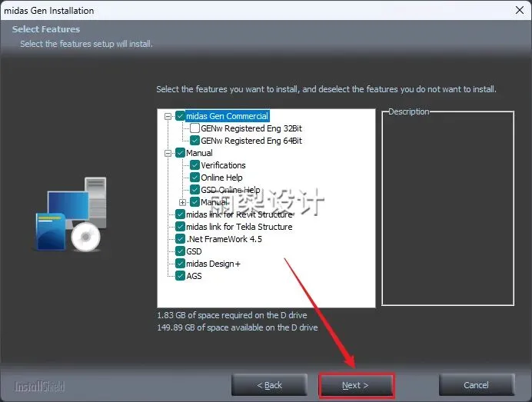Select the Verifications tree label
The image size is (532, 402).
(x=223, y=165)
